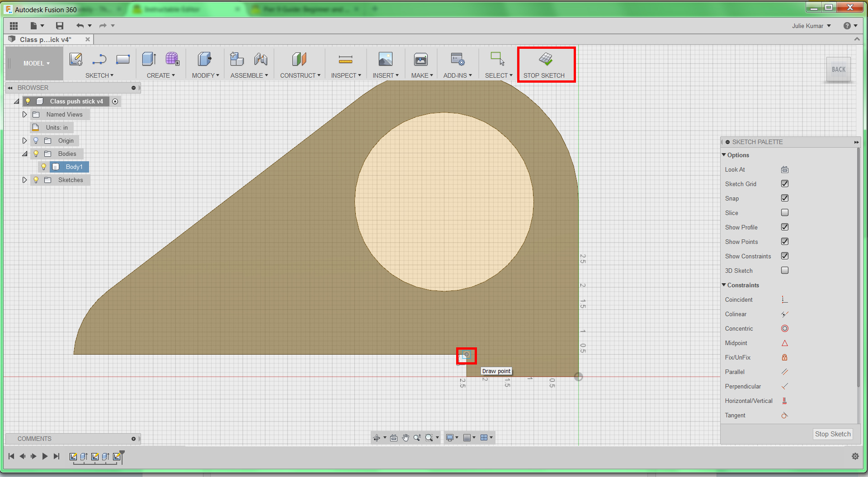Toggle visibility bulb for Body1

(x=44, y=167)
